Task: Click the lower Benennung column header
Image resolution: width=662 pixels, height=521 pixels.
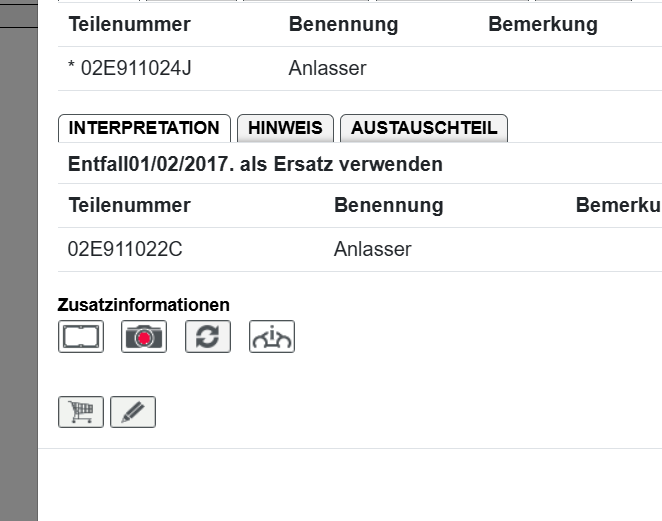Action: (x=388, y=205)
